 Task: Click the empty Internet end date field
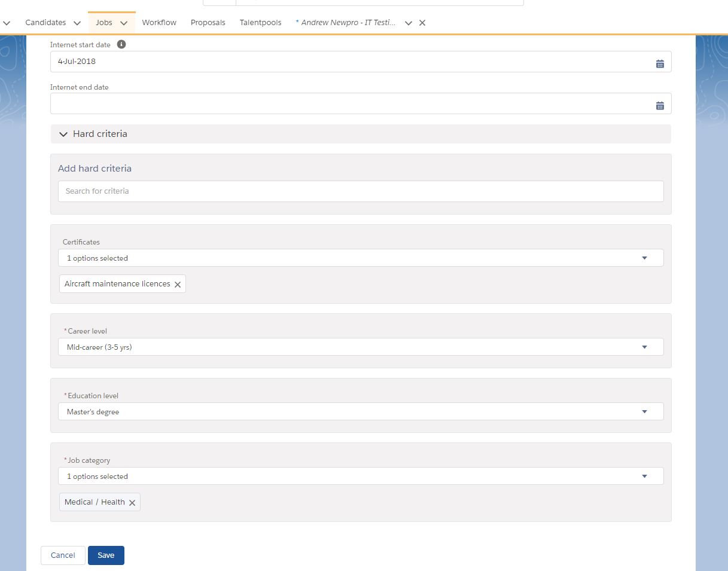click(361, 103)
